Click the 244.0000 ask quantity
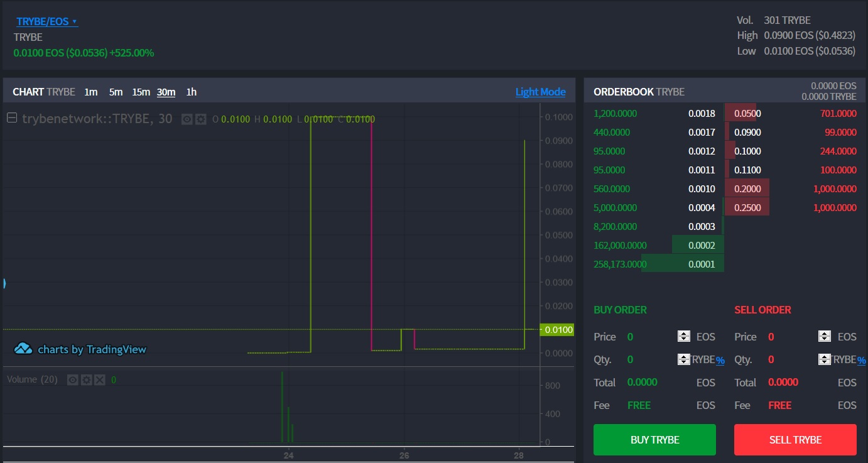The width and height of the screenshot is (868, 463). click(838, 151)
